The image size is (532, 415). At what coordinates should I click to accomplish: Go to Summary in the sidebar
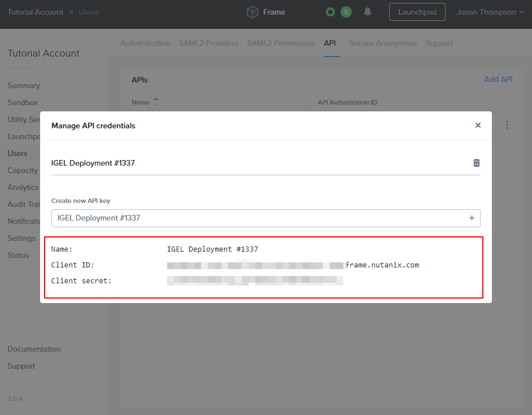(x=24, y=85)
